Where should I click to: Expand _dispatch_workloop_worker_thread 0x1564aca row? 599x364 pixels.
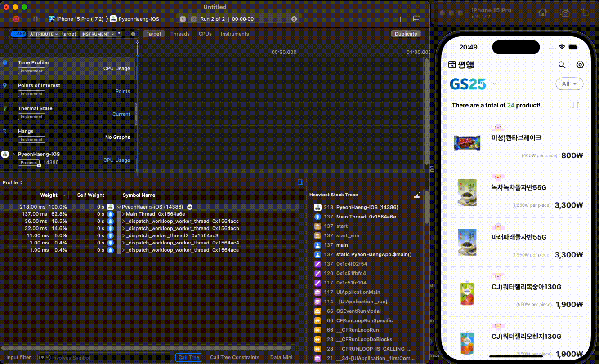[124, 250]
